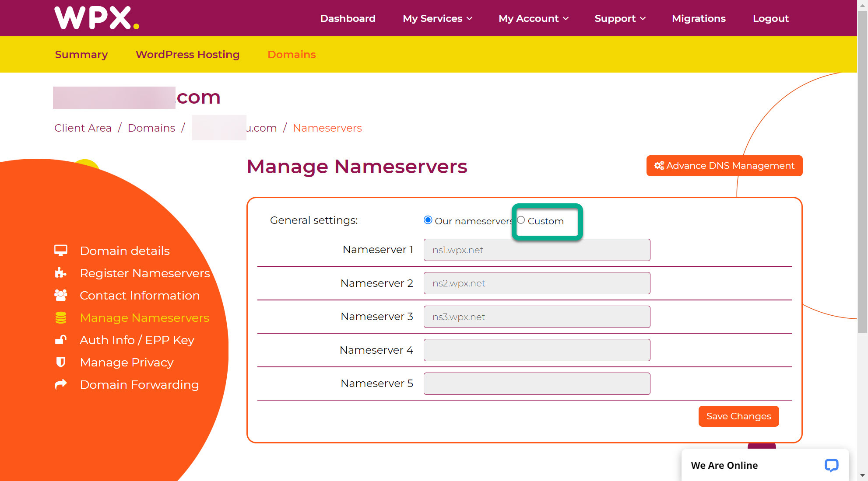Click the Save Changes button
The image size is (868, 481).
738,416
